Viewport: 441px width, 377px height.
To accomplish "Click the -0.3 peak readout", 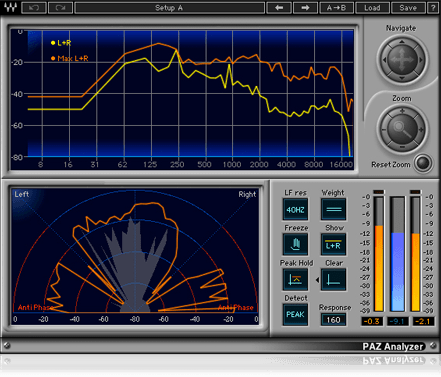I will coord(372,321).
